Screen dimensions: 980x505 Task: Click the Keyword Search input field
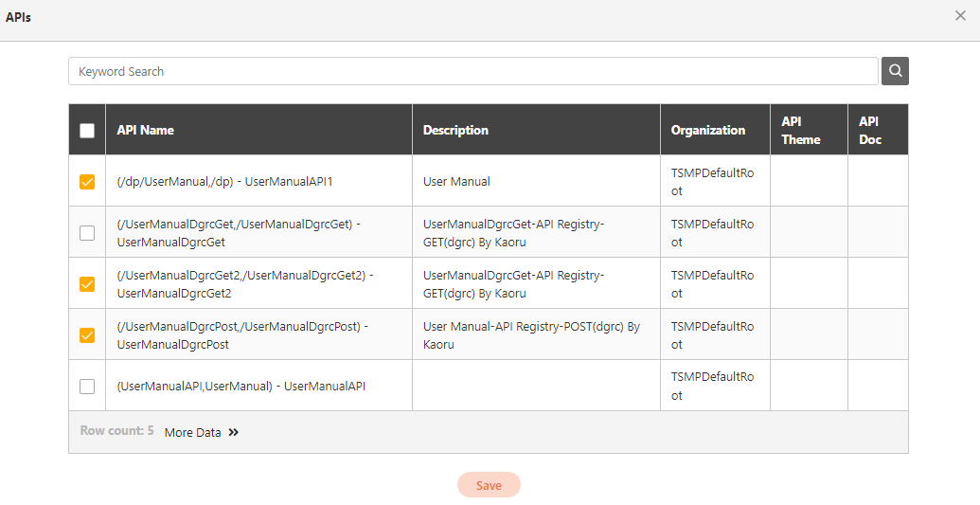coord(473,71)
